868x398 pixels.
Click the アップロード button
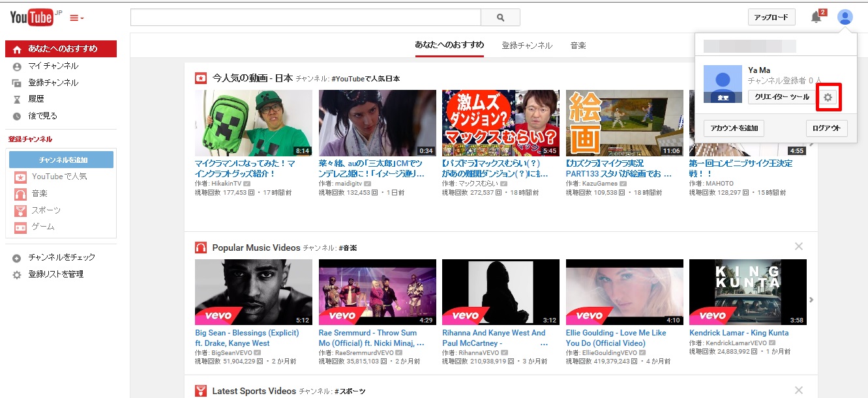click(x=771, y=18)
